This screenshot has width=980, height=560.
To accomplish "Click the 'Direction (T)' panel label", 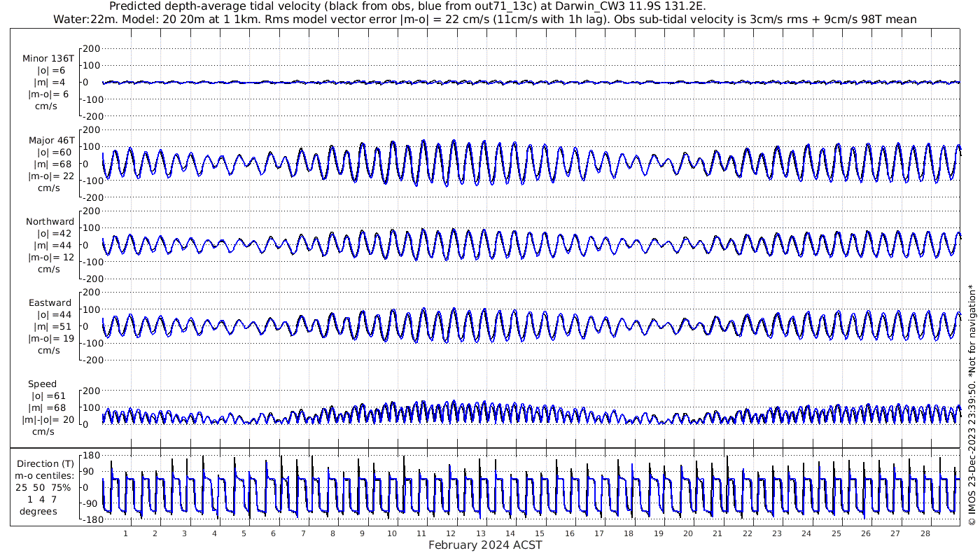I will pyautogui.click(x=45, y=464).
